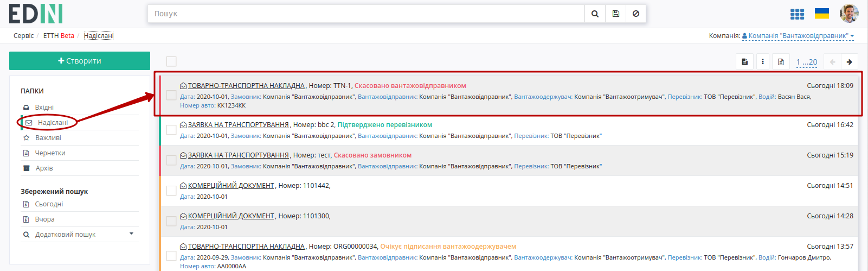Open the ЕТТН Beta breadcrumb

coord(59,36)
